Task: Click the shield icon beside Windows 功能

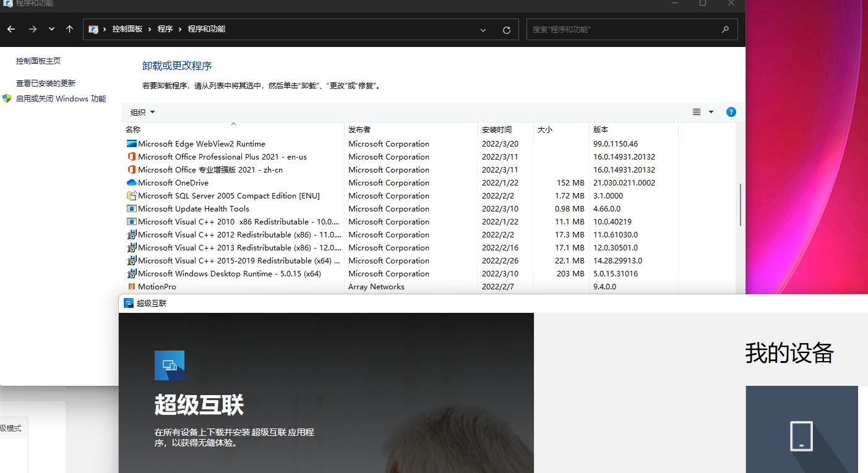Action: (7, 98)
